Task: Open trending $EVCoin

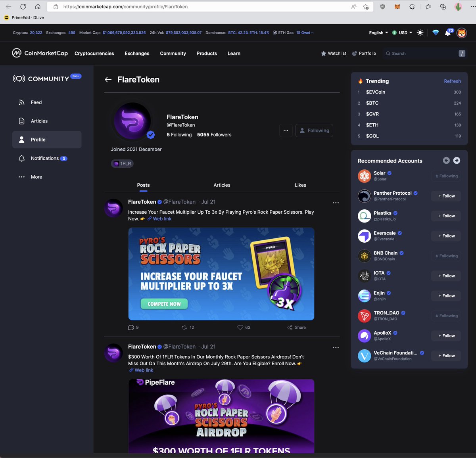Action: (x=376, y=92)
